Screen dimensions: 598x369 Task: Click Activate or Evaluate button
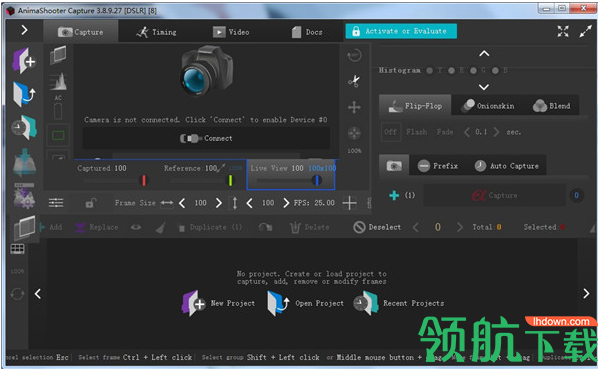pos(401,31)
